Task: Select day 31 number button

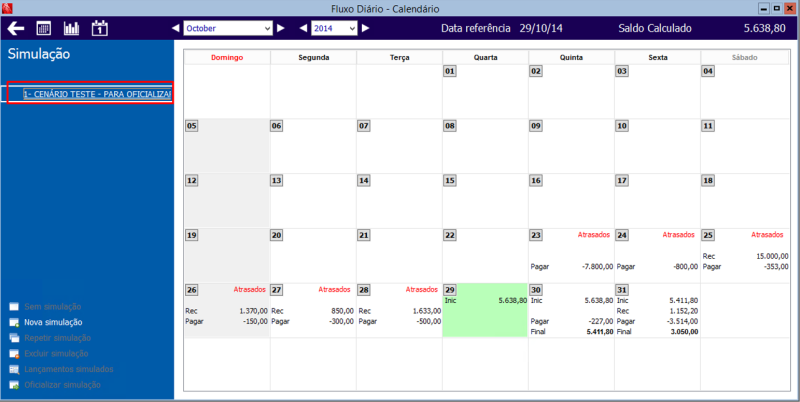Action: coord(621,290)
